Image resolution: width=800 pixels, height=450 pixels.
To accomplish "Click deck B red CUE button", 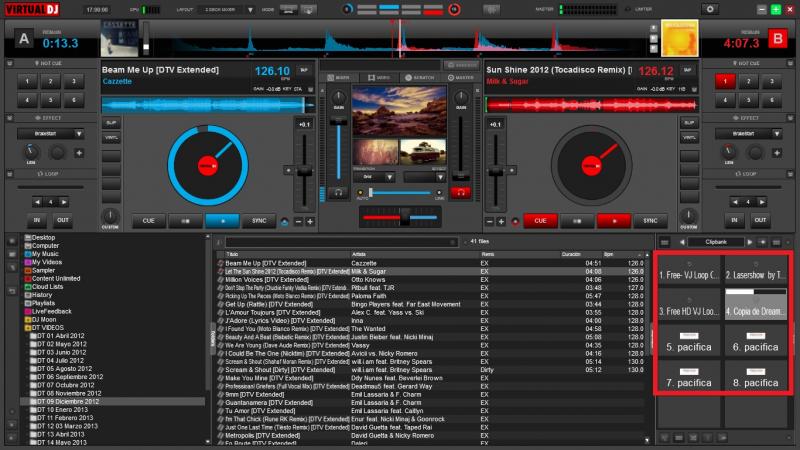I will (x=540, y=221).
